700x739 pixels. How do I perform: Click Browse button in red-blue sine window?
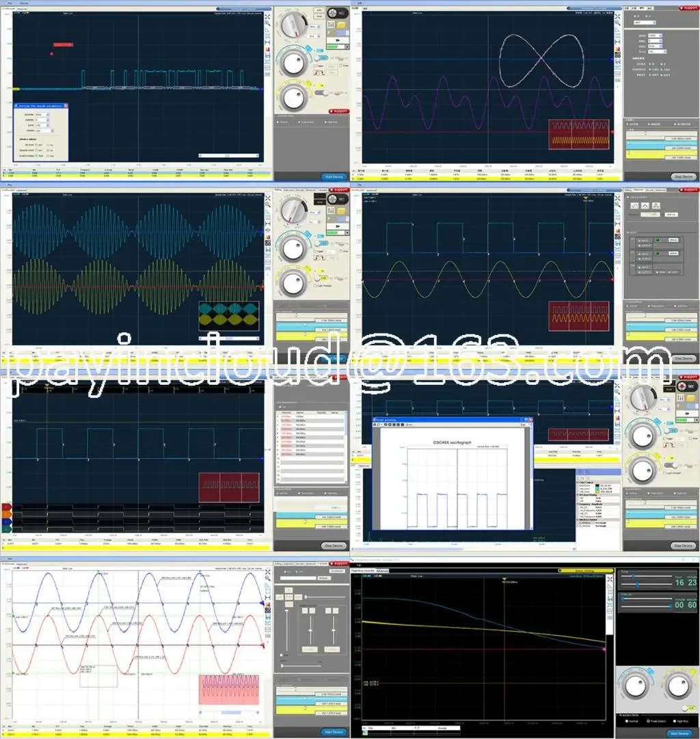pyautogui.click(x=324, y=578)
